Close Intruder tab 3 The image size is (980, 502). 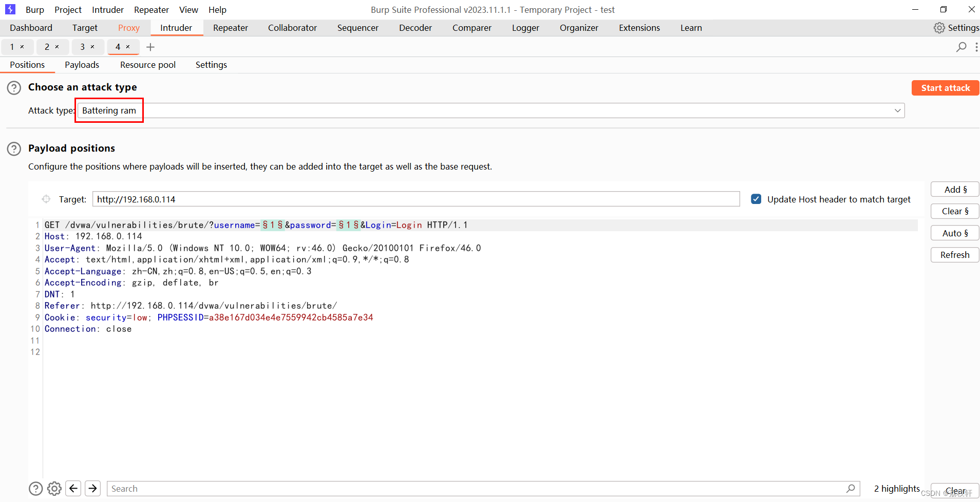pos(92,47)
